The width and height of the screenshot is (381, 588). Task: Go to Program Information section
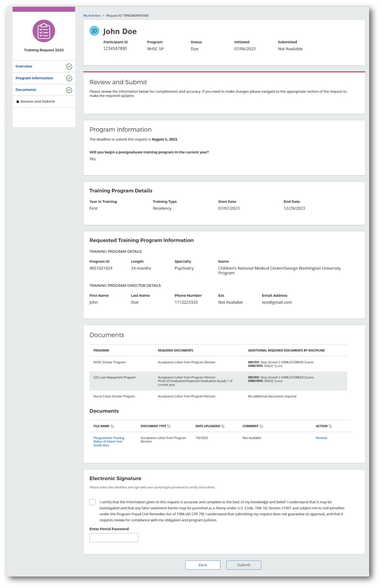pos(34,78)
